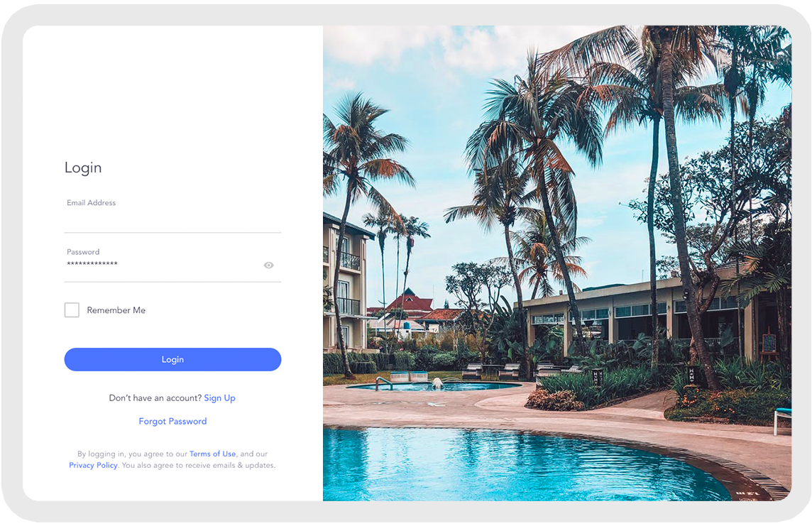812x526 pixels.
Task: Click the "By logging in, you agree" disclaimer
Action: [x=172, y=459]
